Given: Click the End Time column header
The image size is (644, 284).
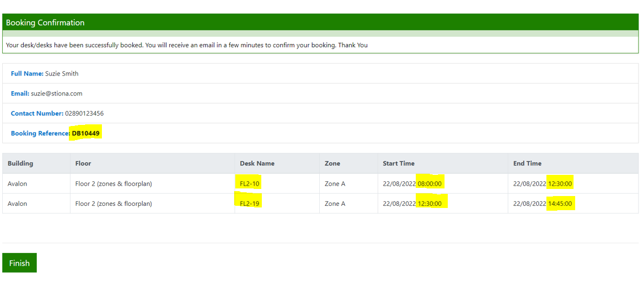Looking at the screenshot, I should pos(527,163).
